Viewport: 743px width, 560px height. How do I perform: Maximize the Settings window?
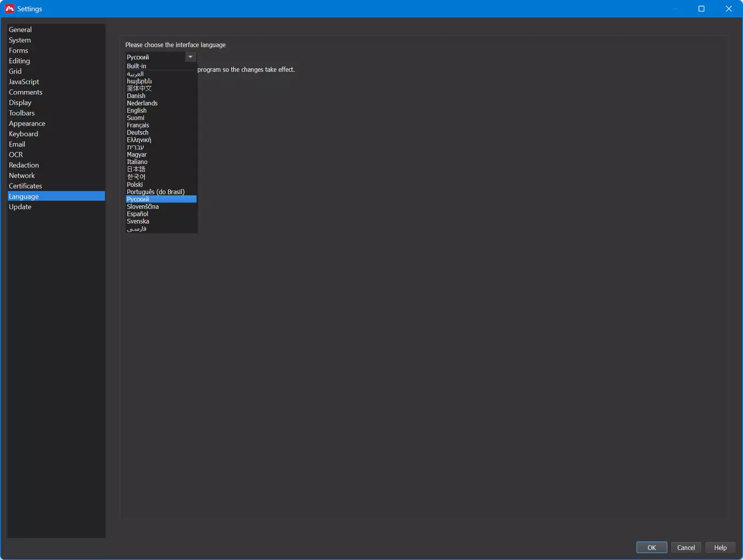click(x=701, y=9)
